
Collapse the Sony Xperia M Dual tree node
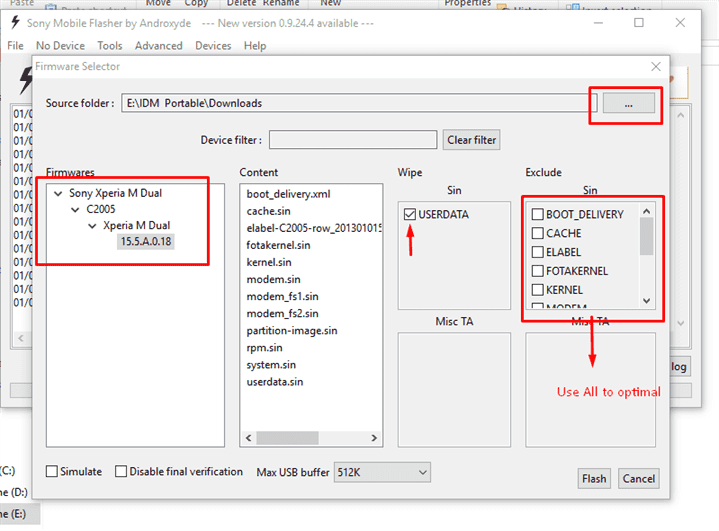[x=58, y=194]
